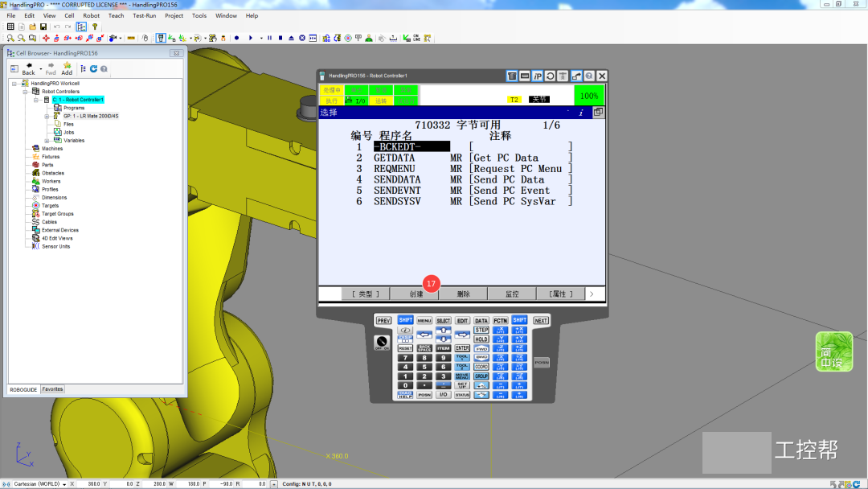Viewport: 868px width, 489px height.
Task: Click the 创建 soft key
Action: pyautogui.click(x=416, y=294)
